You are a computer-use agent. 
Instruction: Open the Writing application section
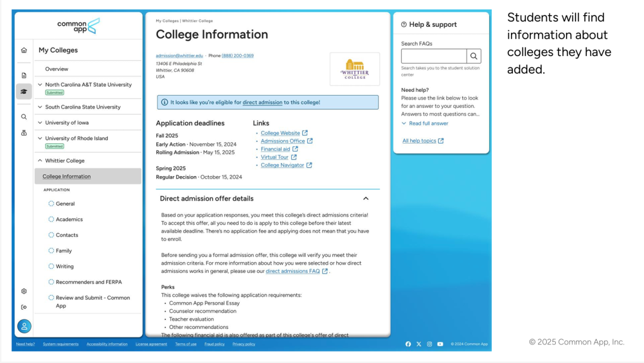[x=65, y=266]
